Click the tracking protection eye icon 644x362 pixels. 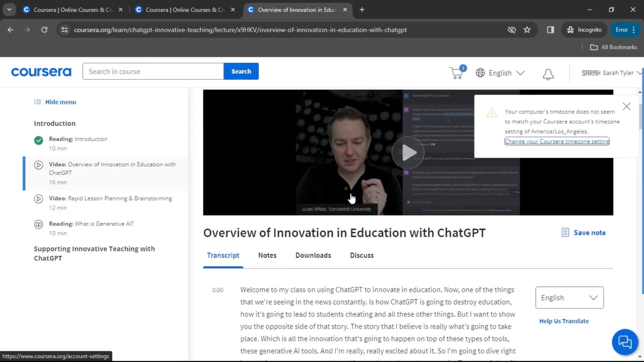tap(512, 30)
